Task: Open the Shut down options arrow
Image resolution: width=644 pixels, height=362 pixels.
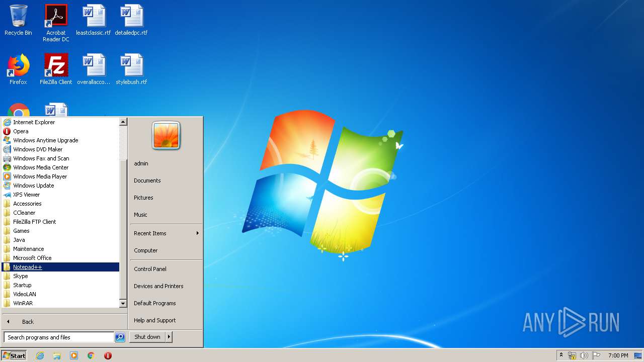Action: coord(169,337)
